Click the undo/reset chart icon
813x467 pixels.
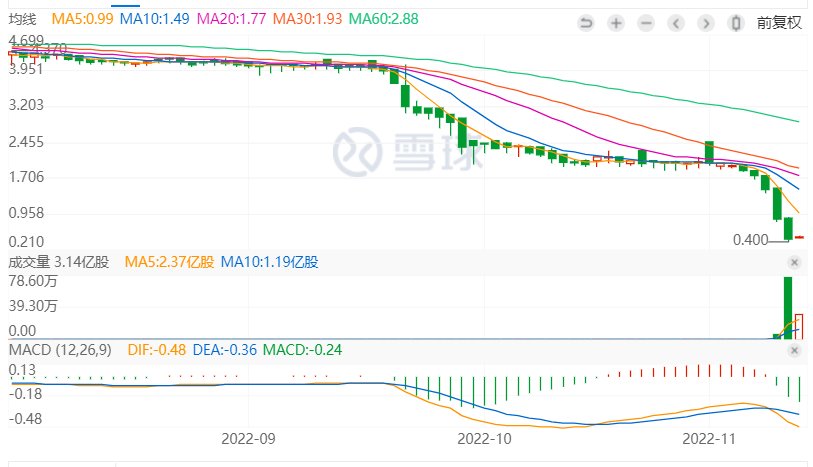[586, 23]
